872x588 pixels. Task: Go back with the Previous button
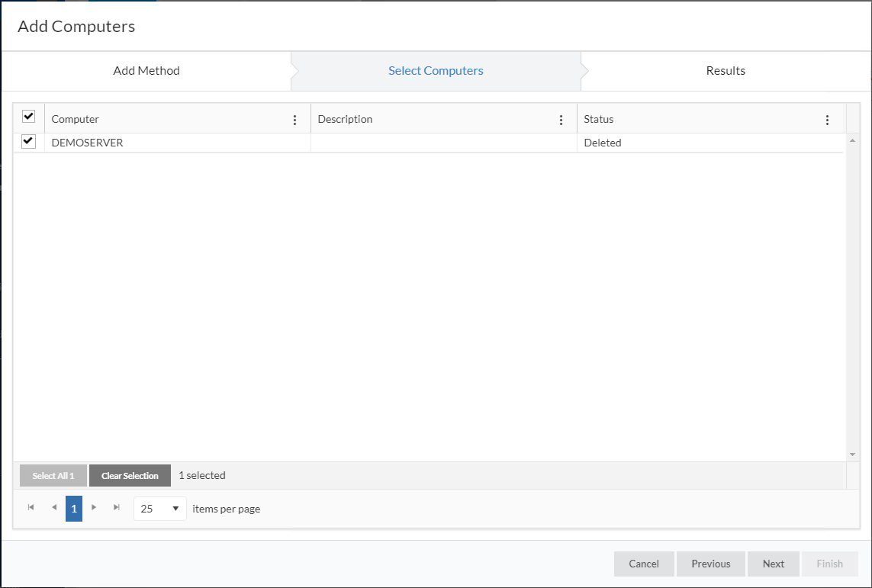click(x=711, y=564)
